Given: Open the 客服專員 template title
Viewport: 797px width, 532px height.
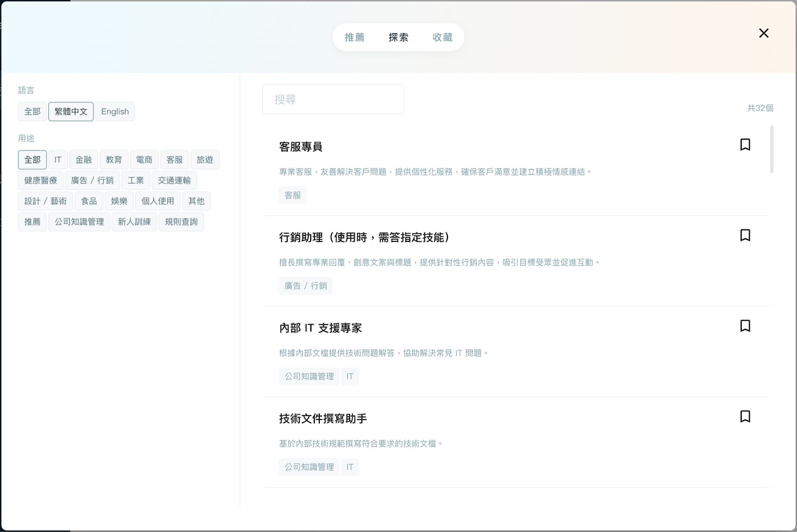Looking at the screenshot, I should (x=300, y=147).
